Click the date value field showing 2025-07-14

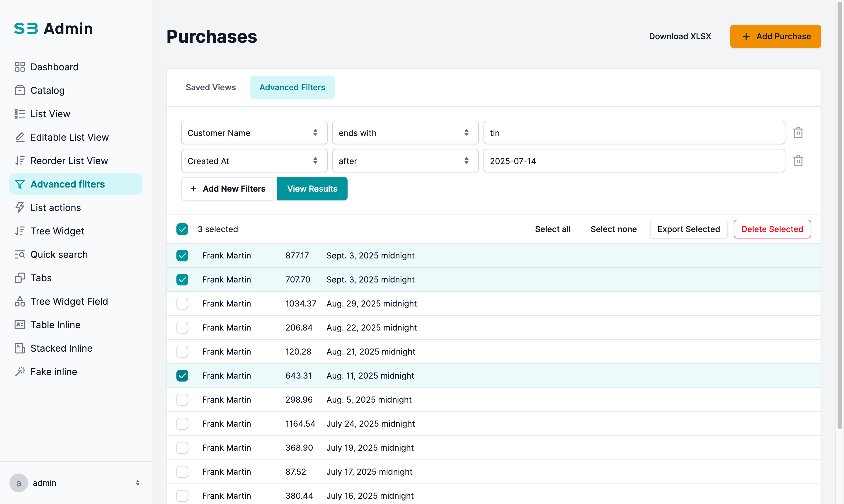pos(634,161)
